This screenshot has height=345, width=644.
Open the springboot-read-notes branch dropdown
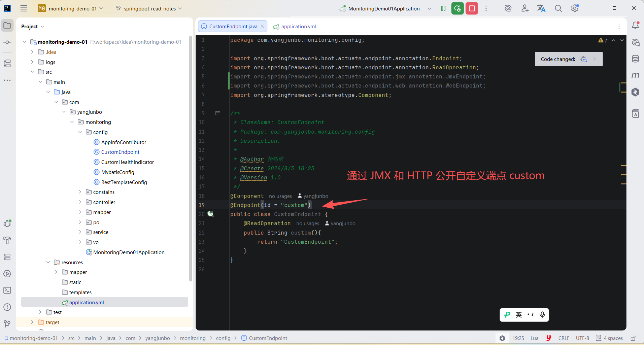tap(149, 8)
